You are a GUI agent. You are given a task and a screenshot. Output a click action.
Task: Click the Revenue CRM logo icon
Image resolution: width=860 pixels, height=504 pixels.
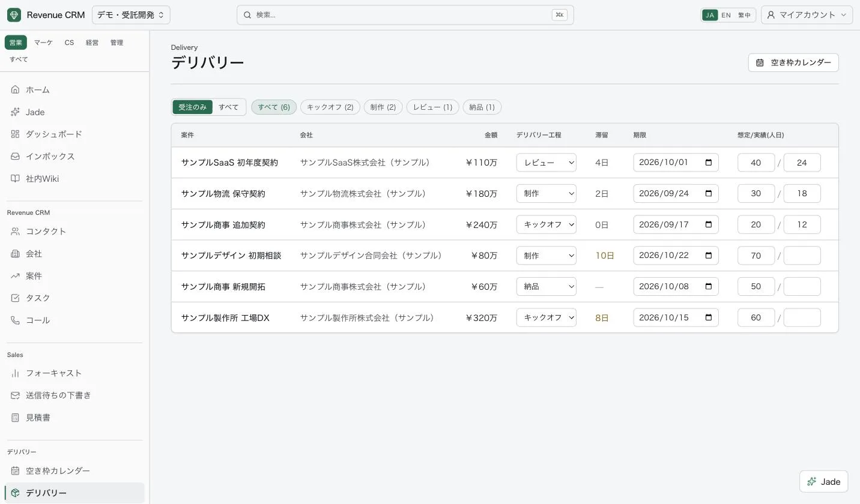[x=14, y=15]
